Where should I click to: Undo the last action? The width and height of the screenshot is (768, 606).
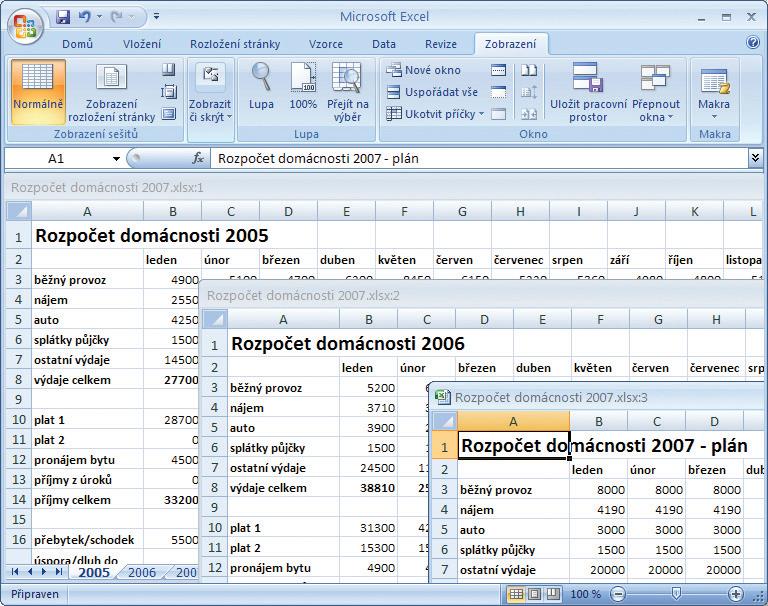85,17
